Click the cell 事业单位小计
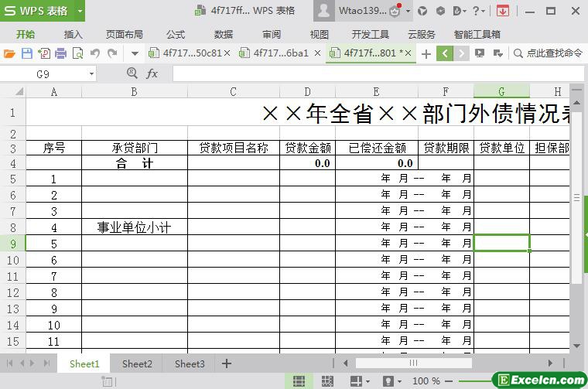 [x=135, y=227]
